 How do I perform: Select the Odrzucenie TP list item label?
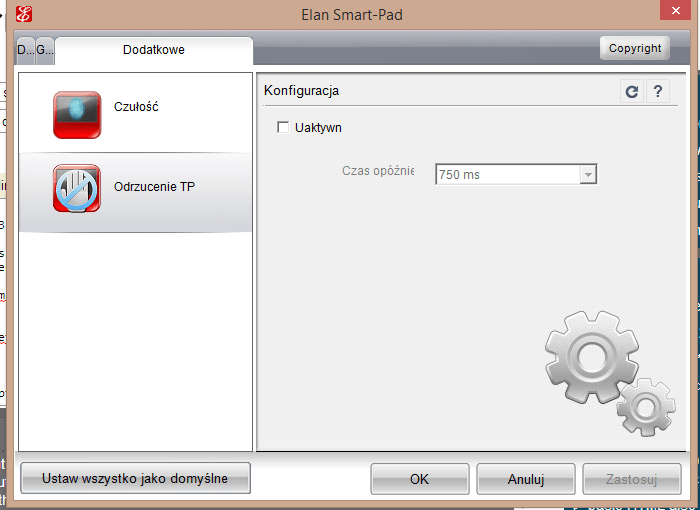click(x=154, y=187)
